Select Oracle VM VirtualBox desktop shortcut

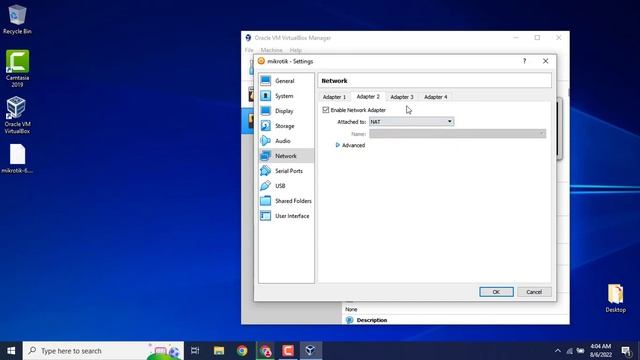(17, 115)
